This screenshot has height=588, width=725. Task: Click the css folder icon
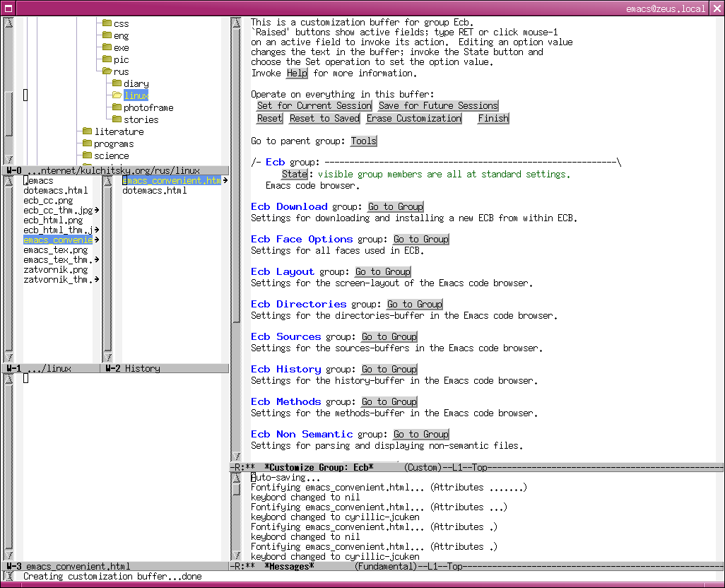tap(107, 23)
